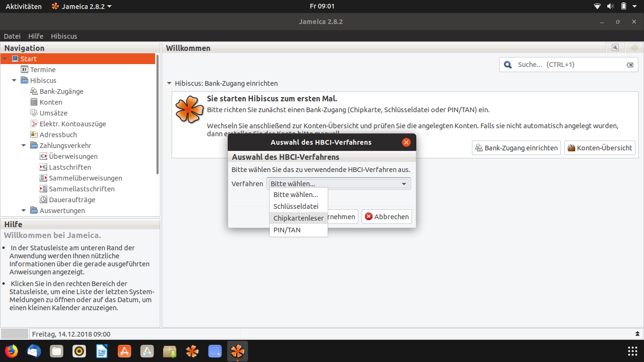Collapse 'Hibiscus: Bank-Zugang einrichten' section
Screen dimensions: 644x362
[x=169, y=83]
